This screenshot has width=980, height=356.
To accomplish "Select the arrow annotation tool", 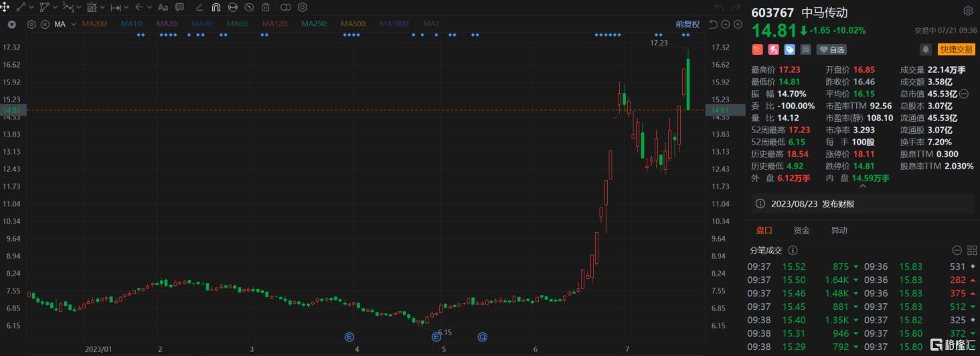I will [x=139, y=7].
